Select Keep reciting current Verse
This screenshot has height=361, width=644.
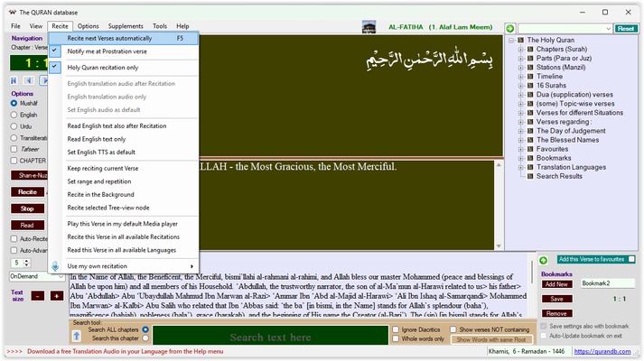123,168
